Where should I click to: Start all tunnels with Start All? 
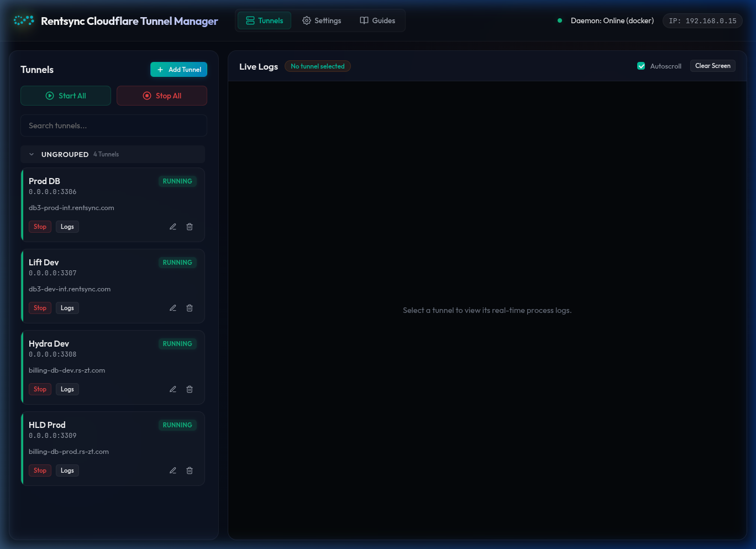(66, 96)
